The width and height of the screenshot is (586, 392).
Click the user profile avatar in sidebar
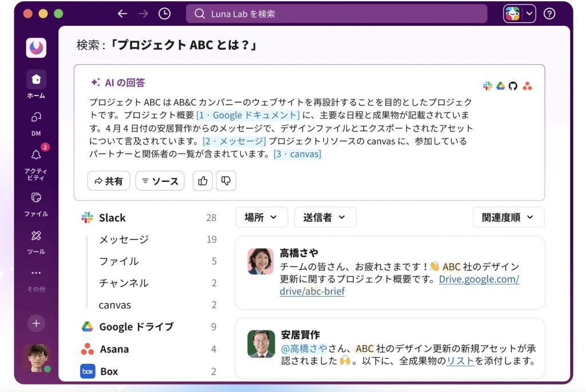[x=36, y=358]
